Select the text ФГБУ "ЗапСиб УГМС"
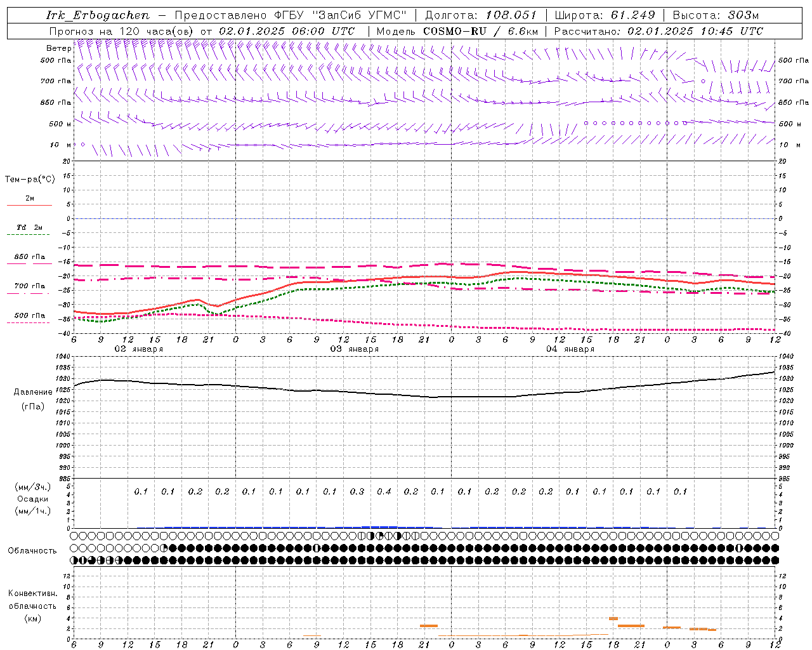Viewport: 812px width, 650px height. tap(341, 15)
